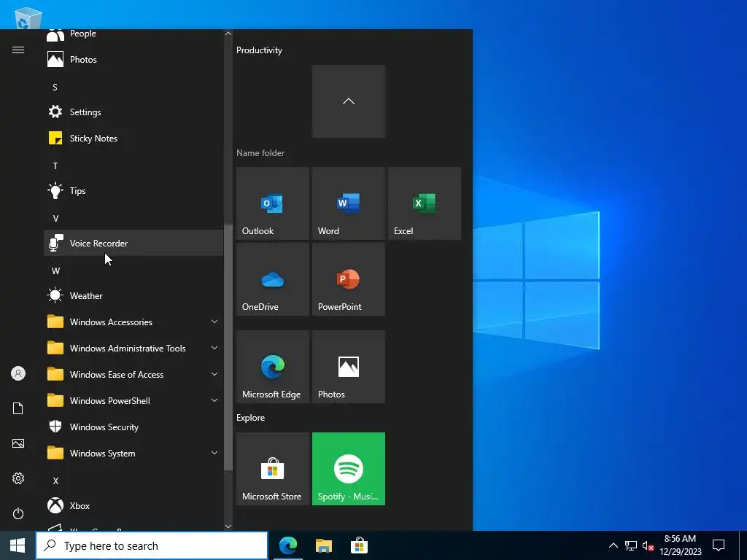The height and width of the screenshot is (560, 747).
Task: Jump to letter V header
Action: coord(55,219)
